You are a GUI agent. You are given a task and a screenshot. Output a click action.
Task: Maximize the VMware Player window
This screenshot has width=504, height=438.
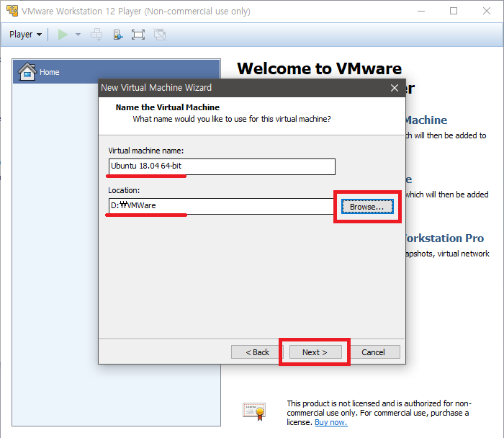[x=454, y=11]
